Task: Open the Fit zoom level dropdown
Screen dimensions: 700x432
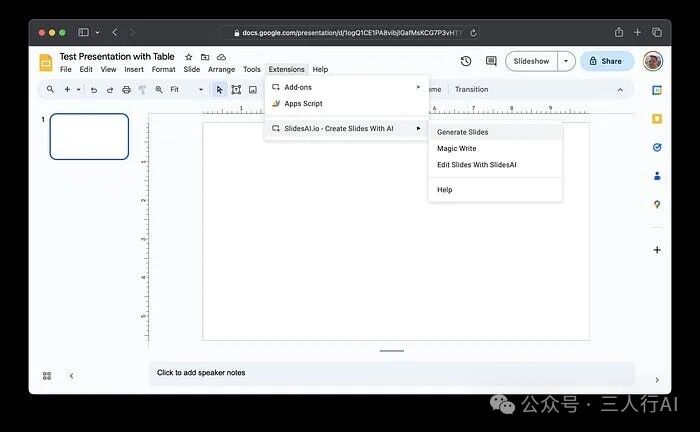Action: [201, 90]
